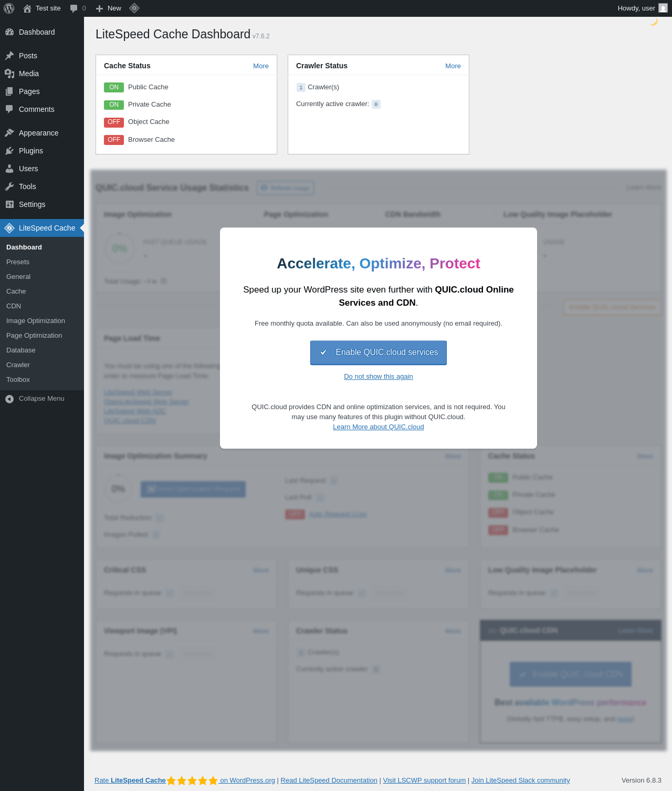Screen dimensions: 672x791
Task: Open Tools via the wrench icon
Action: click(9, 186)
